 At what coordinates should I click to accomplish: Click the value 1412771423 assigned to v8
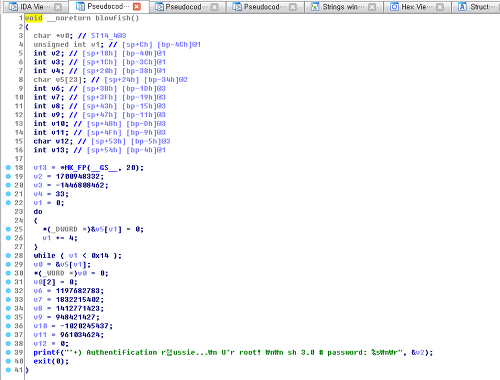79,308
